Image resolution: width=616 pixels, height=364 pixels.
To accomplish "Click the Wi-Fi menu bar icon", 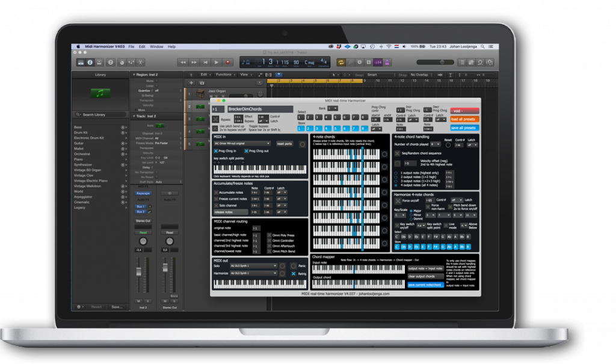I will click(389, 46).
